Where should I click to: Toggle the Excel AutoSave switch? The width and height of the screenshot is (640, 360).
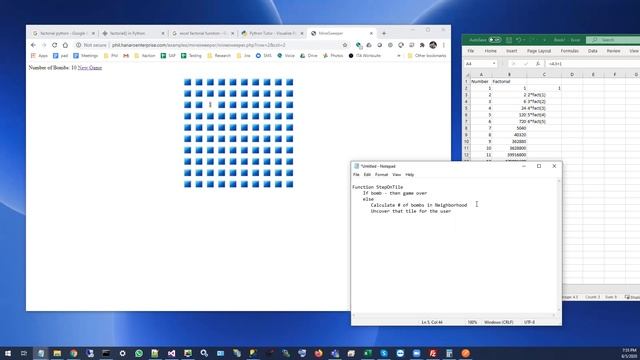point(495,40)
